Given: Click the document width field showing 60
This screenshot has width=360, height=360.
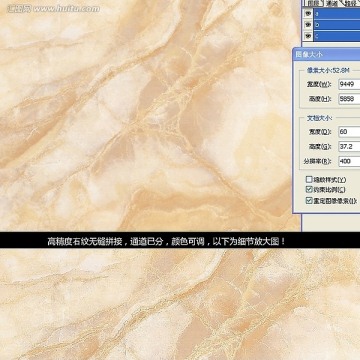Looking at the screenshot, I should (x=349, y=132).
